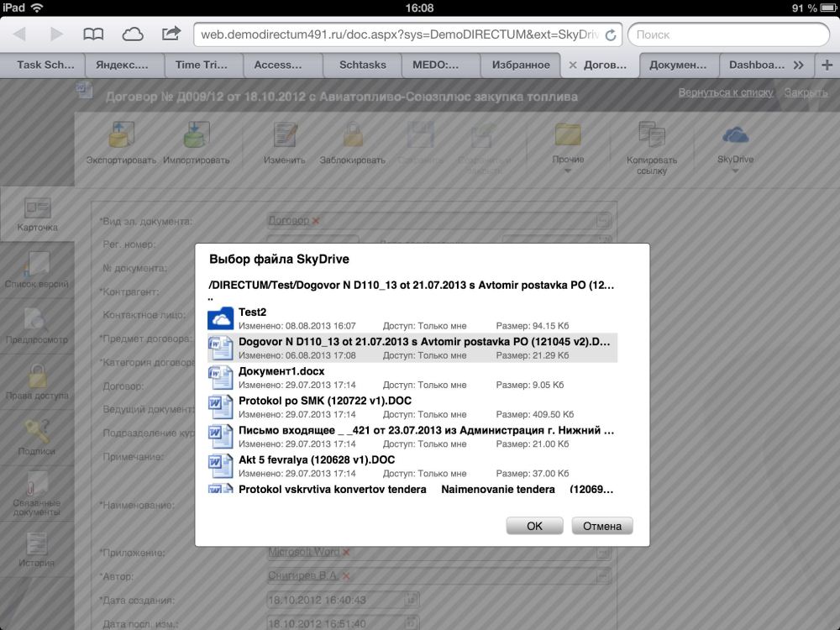Screen dimensions: 840x630
Task: Open the Права доступа sidebar section
Action: coord(37,382)
